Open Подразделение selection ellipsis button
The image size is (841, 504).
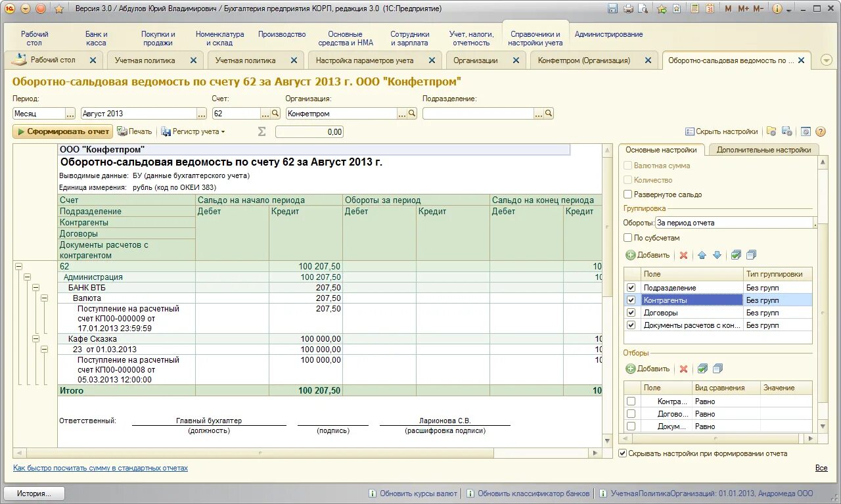539,114
